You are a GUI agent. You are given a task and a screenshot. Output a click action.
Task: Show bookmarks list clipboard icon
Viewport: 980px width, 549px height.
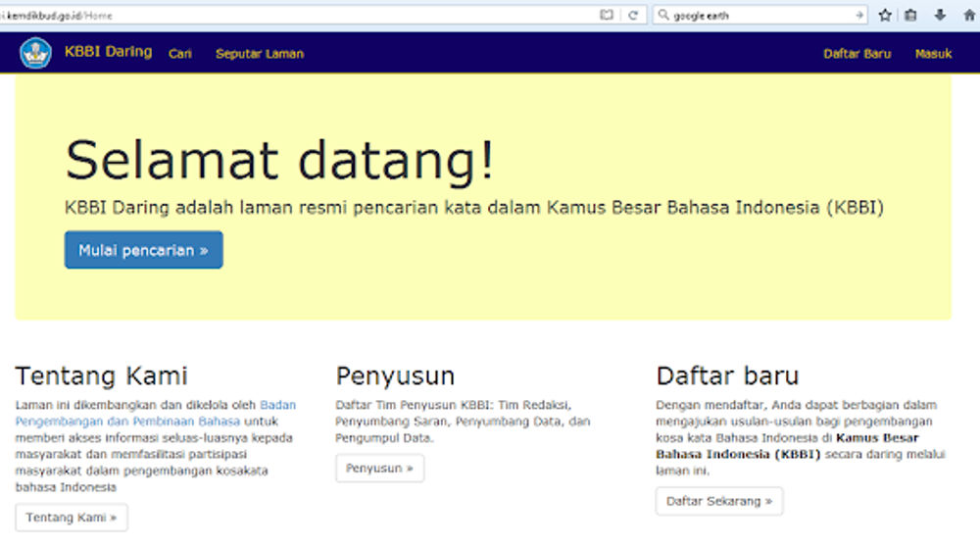tap(911, 16)
